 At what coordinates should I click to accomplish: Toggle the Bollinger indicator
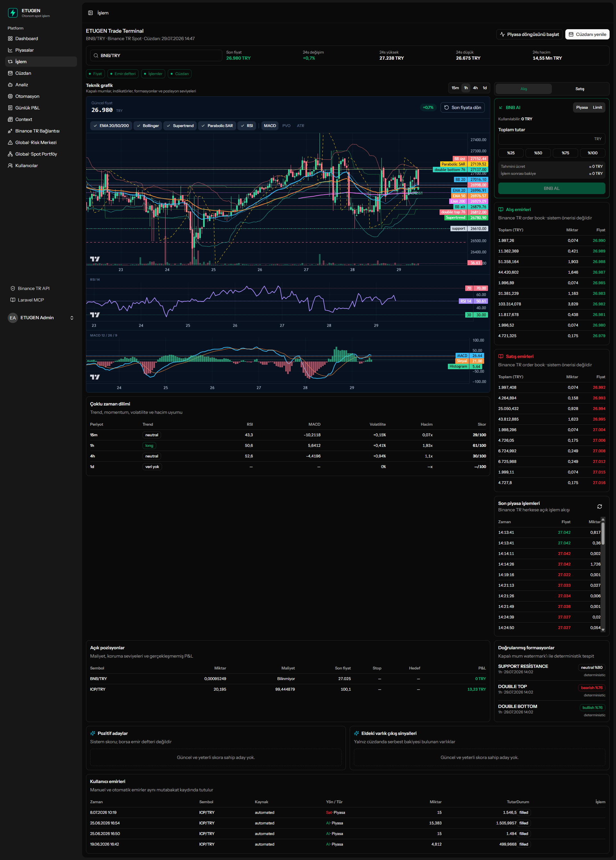tap(148, 126)
